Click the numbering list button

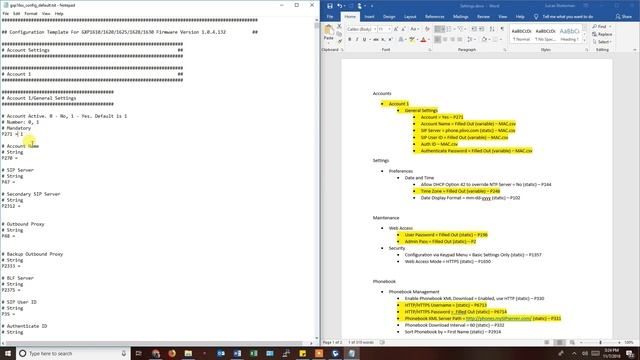tap(449, 29)
